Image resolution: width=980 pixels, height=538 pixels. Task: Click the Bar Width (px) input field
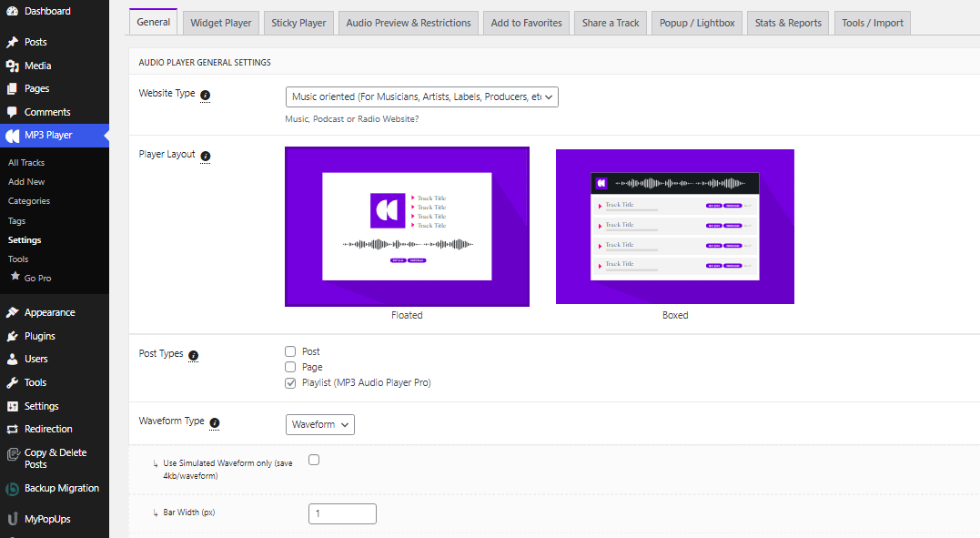[342, 513]
